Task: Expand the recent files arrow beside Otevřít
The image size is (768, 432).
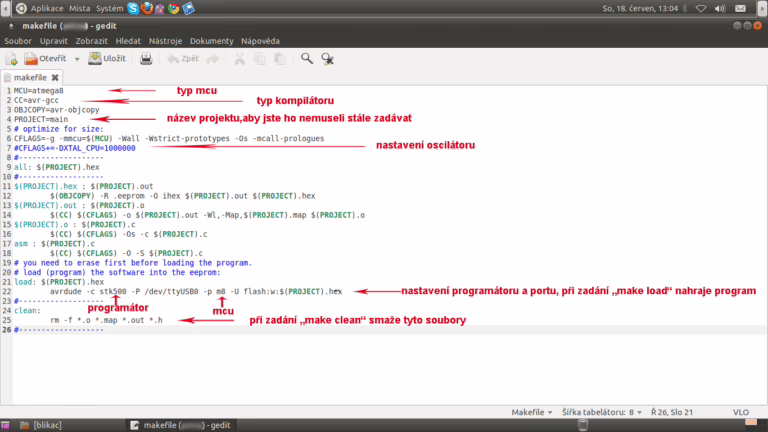Action: point(75,59)
